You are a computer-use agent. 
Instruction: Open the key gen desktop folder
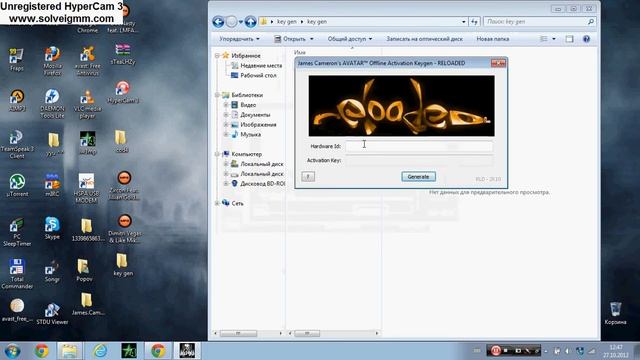point(122,265)
